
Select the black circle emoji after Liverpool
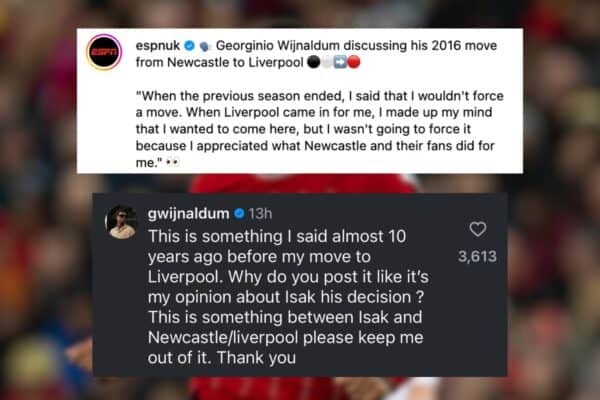313,62
